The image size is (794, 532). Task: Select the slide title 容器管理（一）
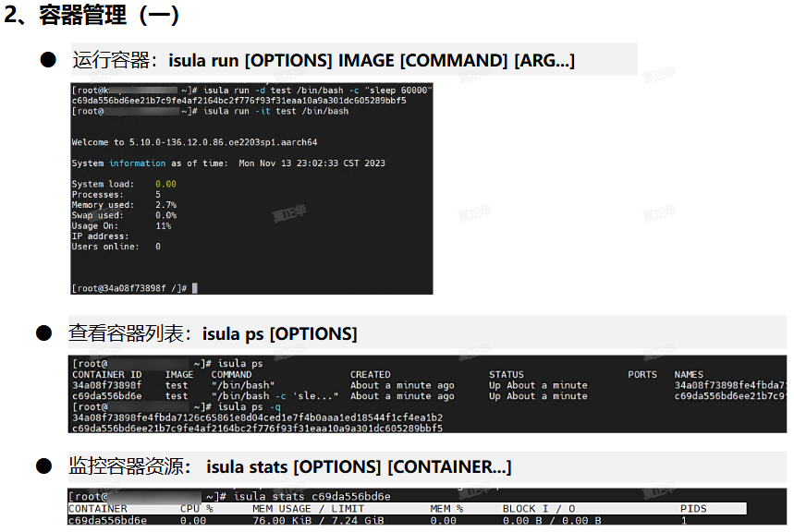click(92, 16)
